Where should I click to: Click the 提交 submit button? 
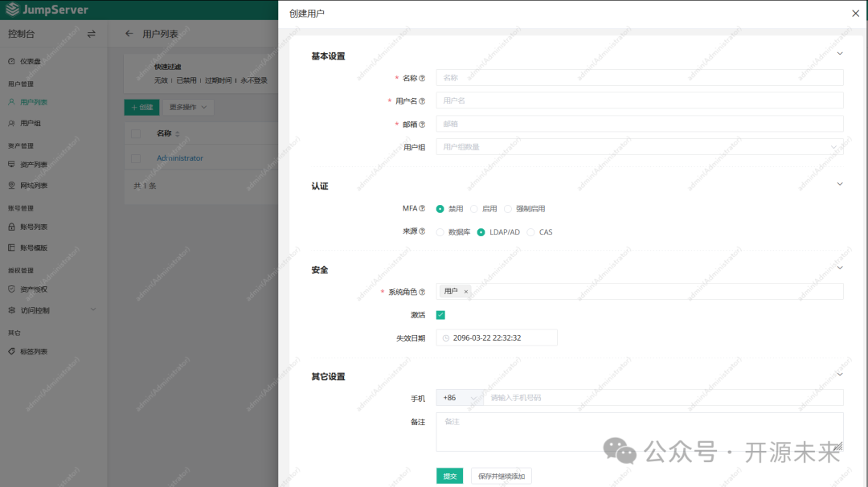[x=449, y=475]
